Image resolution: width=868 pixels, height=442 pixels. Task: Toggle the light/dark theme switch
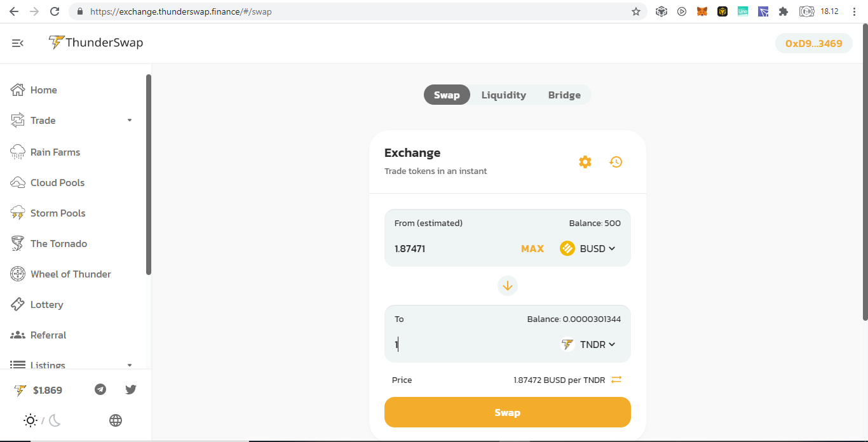(x=42, y=420)
